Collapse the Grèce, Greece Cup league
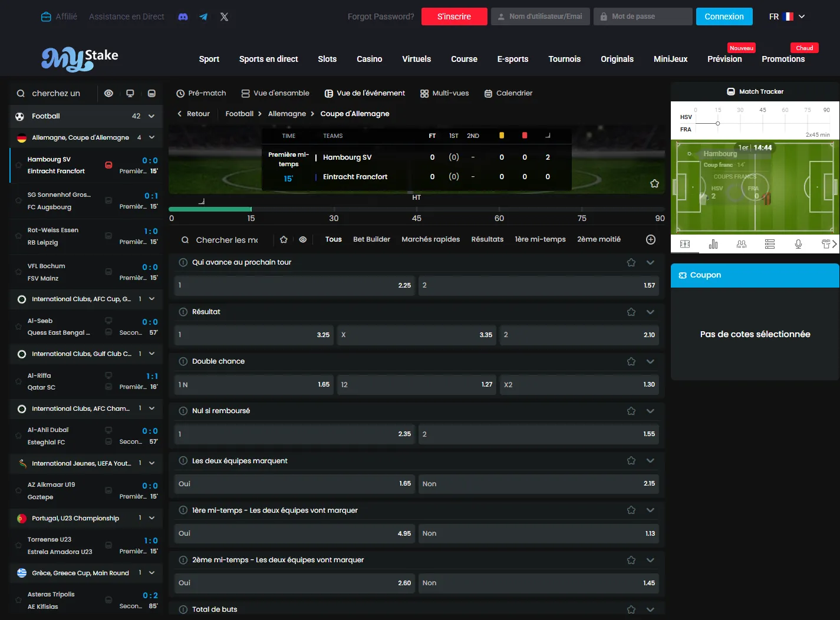 tap(151, 572)
